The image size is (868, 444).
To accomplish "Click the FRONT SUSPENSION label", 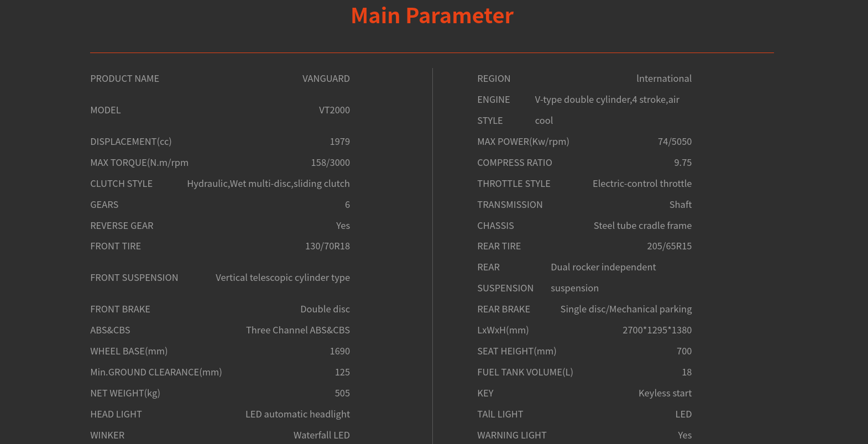I will (x=134, y=278).
